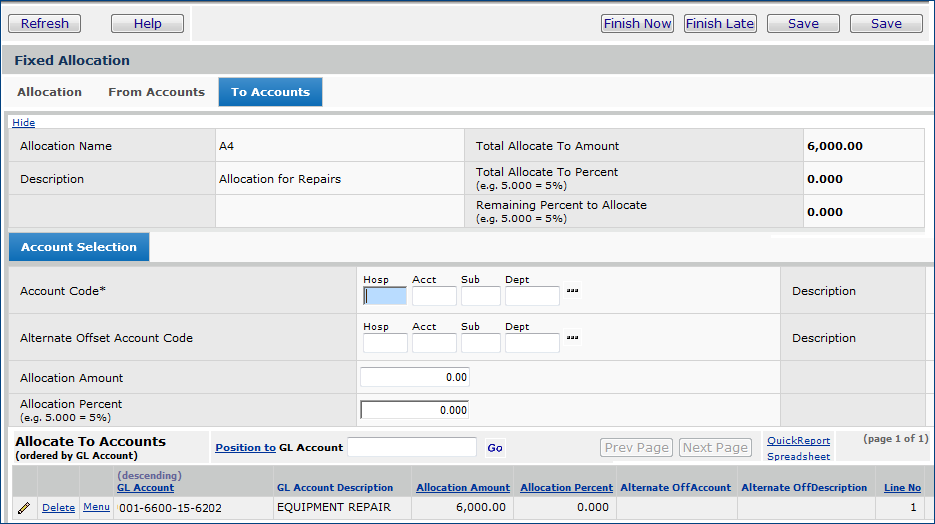The width and height of the screenshot is (935, 524).
Task: Sort by GL Account column header
Action: click(145, 488)
